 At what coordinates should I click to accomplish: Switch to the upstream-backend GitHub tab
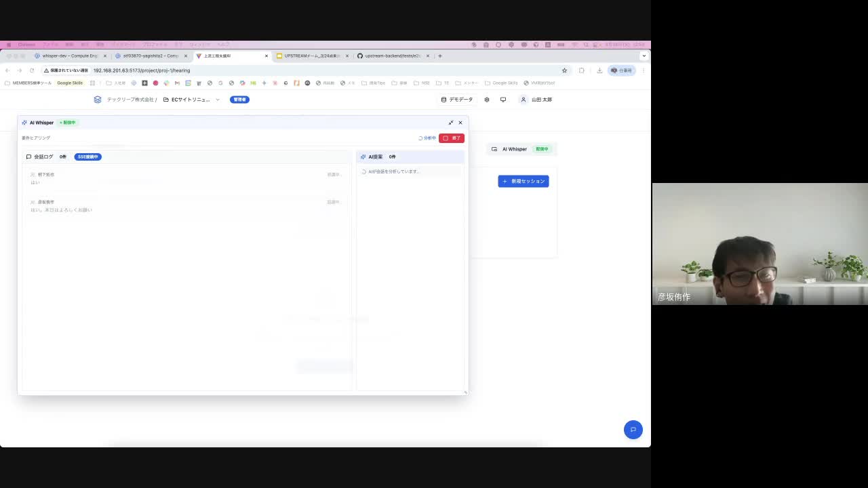(x=393, y=56)
